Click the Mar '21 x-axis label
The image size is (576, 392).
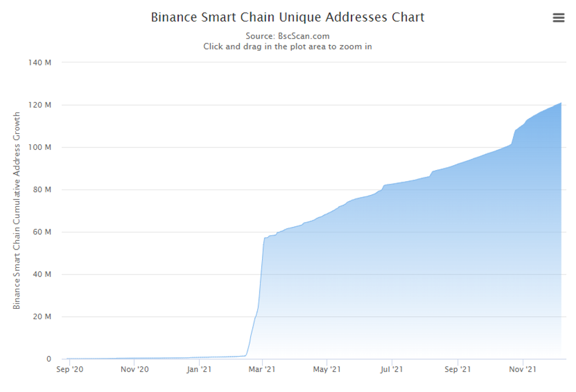262,369
